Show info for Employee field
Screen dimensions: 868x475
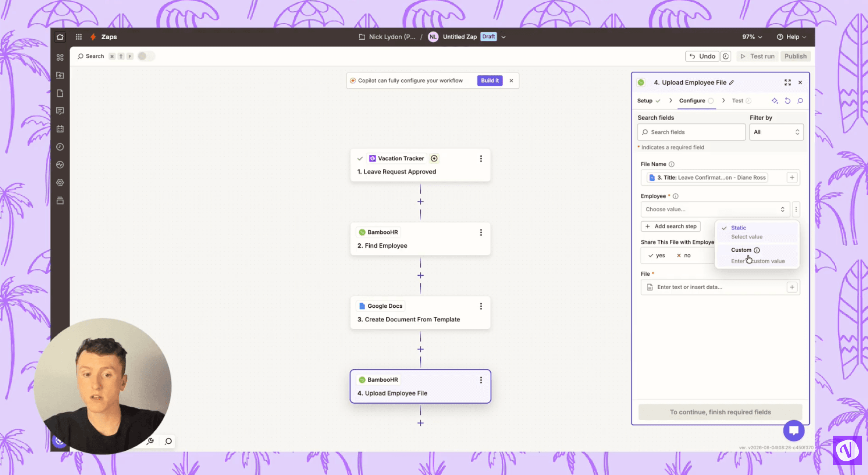point(676,196)
